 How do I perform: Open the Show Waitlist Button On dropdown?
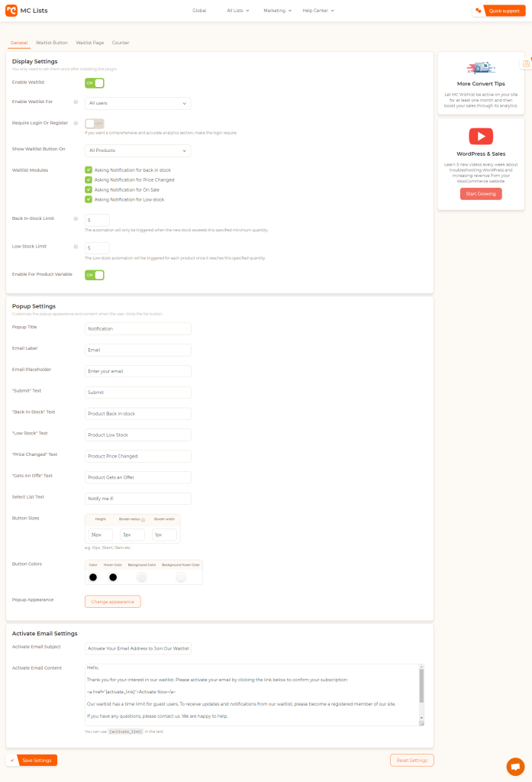pos(137,150)
